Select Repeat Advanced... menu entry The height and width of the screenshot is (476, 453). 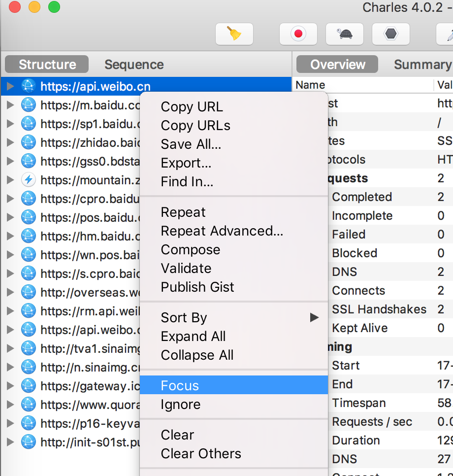[x=233, y=231]
